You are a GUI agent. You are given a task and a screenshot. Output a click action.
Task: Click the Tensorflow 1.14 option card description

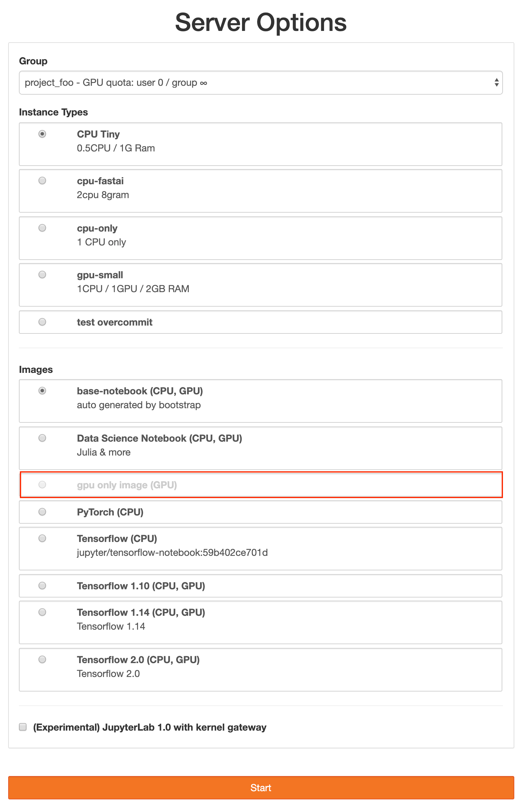(111, 627)
